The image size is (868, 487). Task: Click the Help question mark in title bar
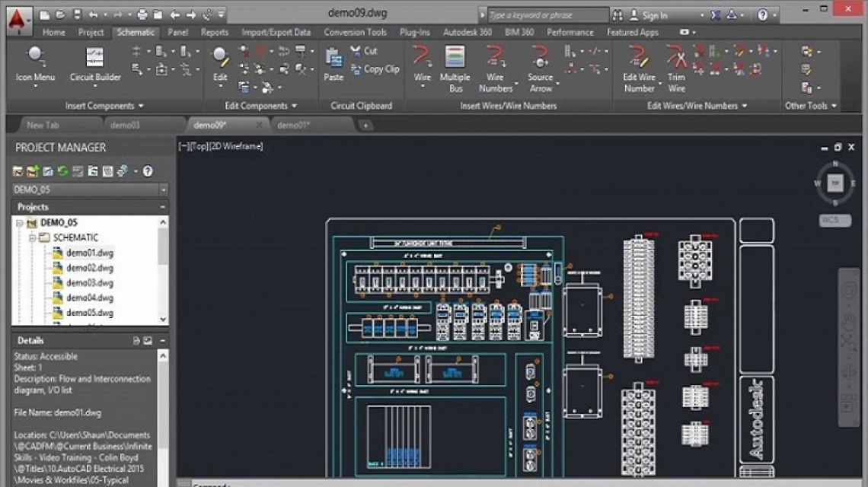pos(763,15)
